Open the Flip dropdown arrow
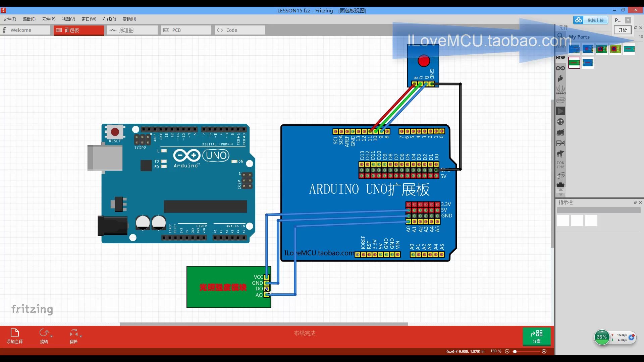 pyautogui.click(x=81, y=336)
